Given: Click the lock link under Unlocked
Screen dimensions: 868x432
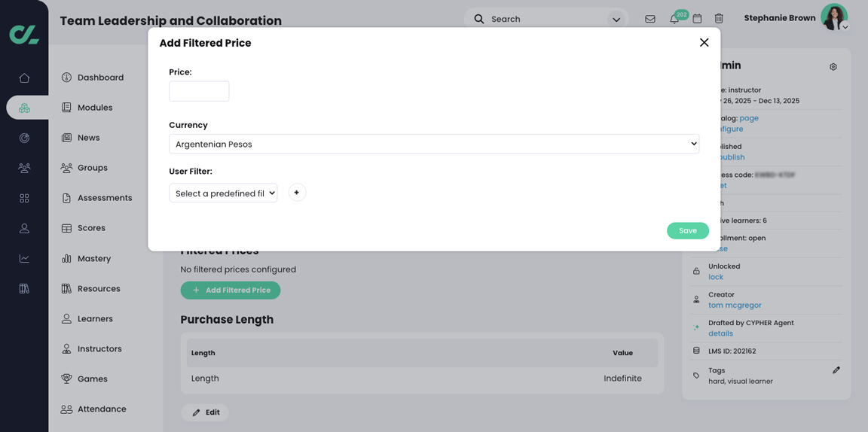Looking at the screenshot, I should point(716,277).
